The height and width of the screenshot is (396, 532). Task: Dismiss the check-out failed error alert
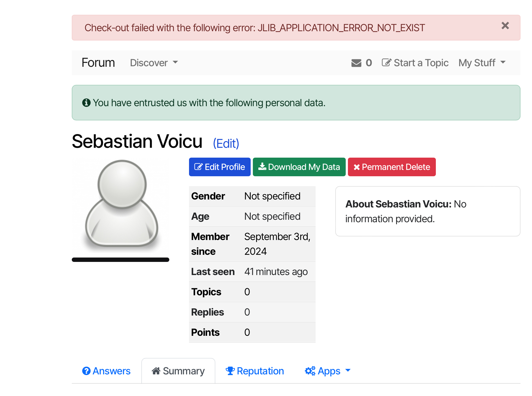tap(505, 26)
